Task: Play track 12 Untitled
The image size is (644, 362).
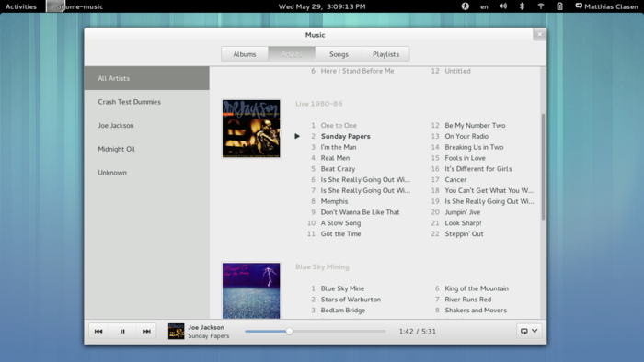Action: [457, 71]
